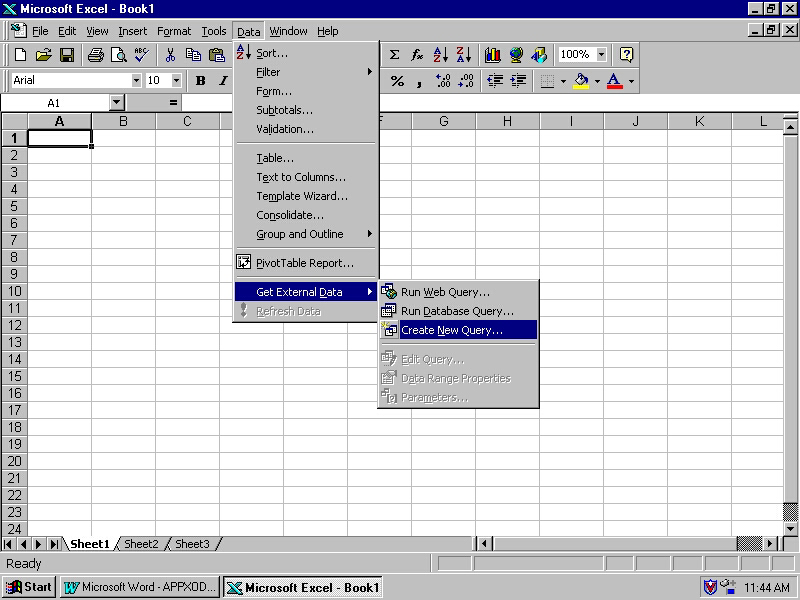Click first sheet tab scroll arrow
The width and height of the screenshot is (800, 600).
point(8,544)
